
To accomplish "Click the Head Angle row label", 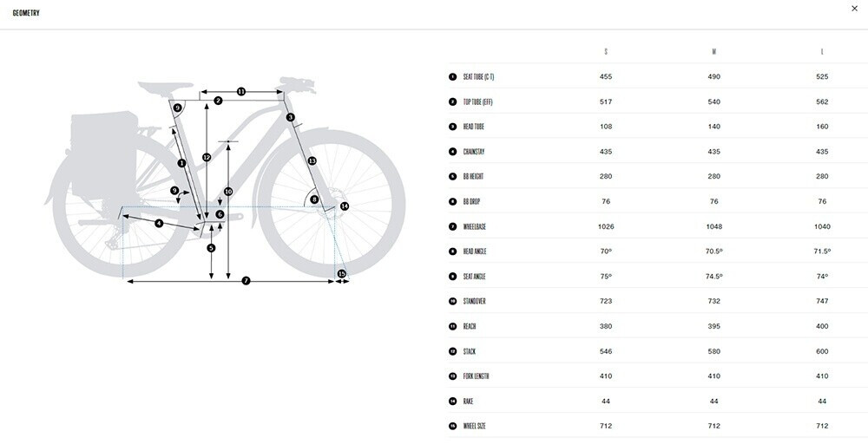I will pyautogui.click(x=477, y=251).
